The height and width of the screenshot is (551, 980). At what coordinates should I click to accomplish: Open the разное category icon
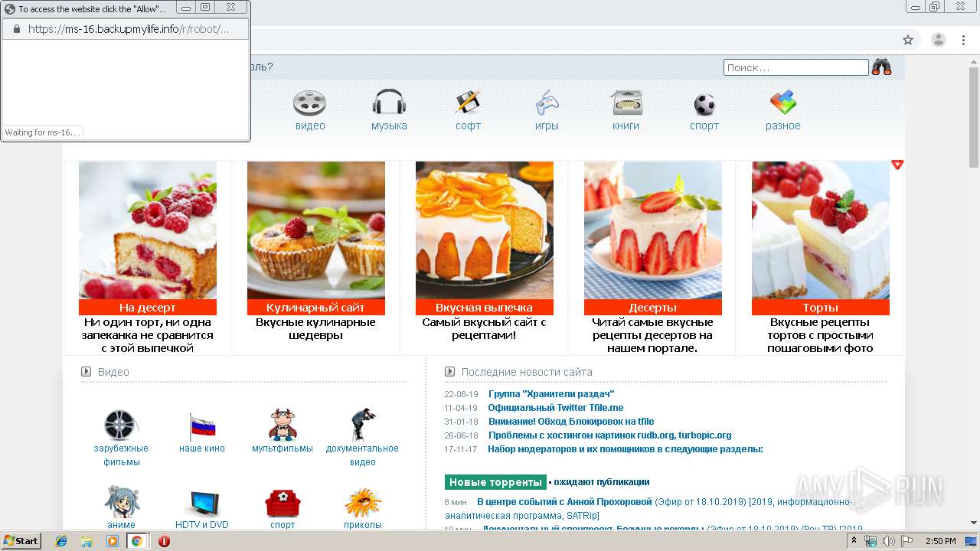point(783,103)
